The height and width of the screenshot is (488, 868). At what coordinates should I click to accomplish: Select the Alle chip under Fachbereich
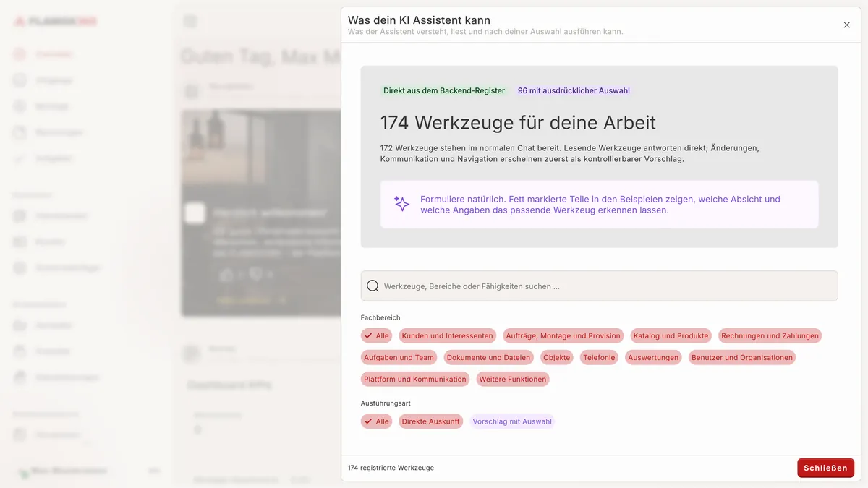pos(376,336)
